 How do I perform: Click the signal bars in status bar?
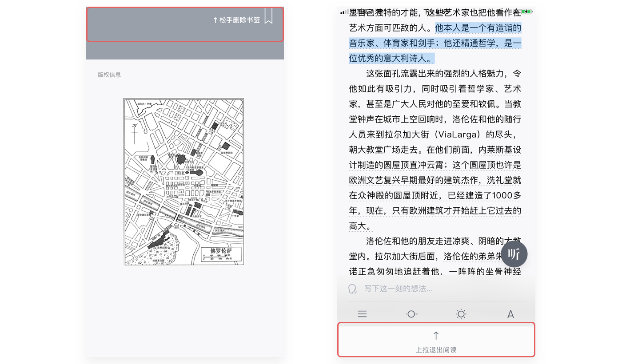[343, 12]
